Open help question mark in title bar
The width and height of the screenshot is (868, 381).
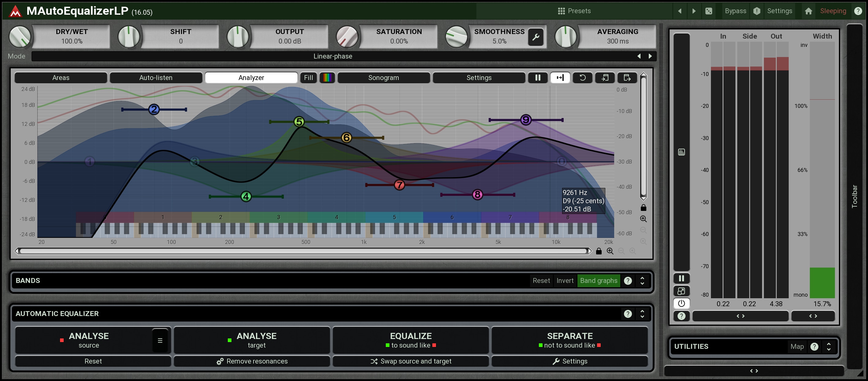pyautogui.click(x=858, y=11)
